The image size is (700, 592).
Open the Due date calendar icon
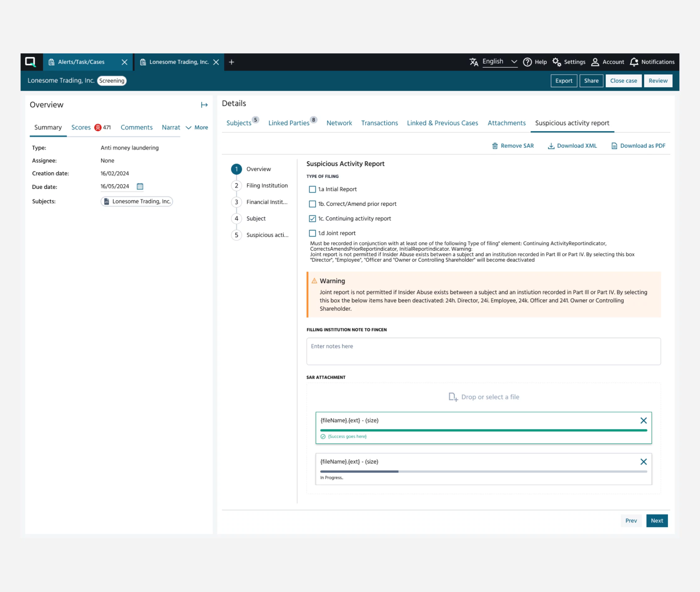pyautogui.click(x=140, y=186)
